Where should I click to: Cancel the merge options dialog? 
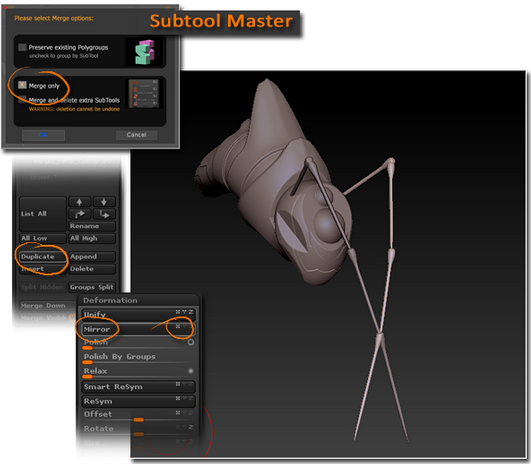(x=136, y=135)
